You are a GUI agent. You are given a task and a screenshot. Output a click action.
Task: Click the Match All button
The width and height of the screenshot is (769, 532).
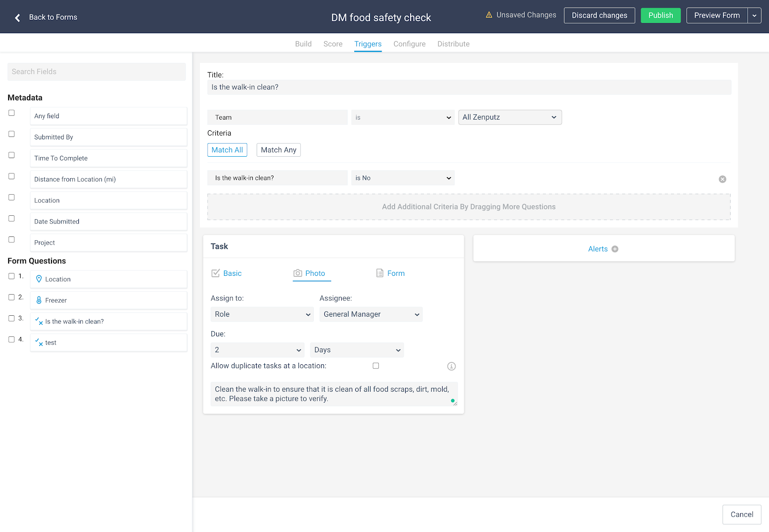227,150
